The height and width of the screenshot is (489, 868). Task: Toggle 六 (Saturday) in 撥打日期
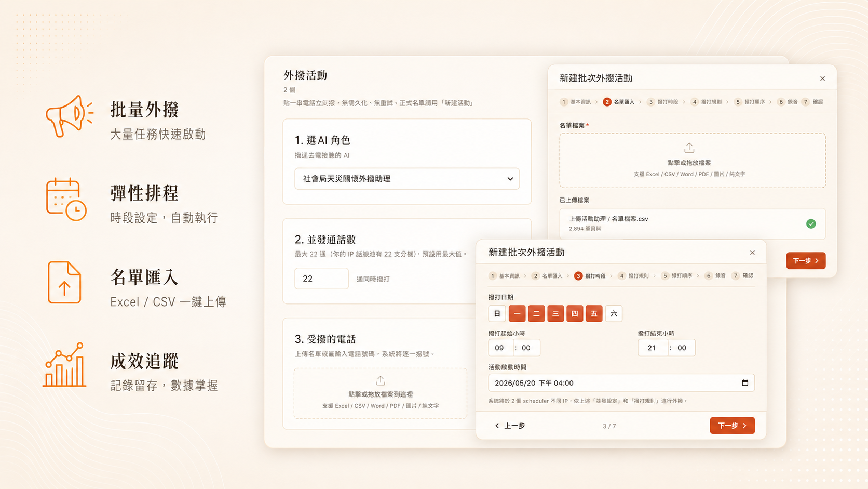click(x=614, y=313)
